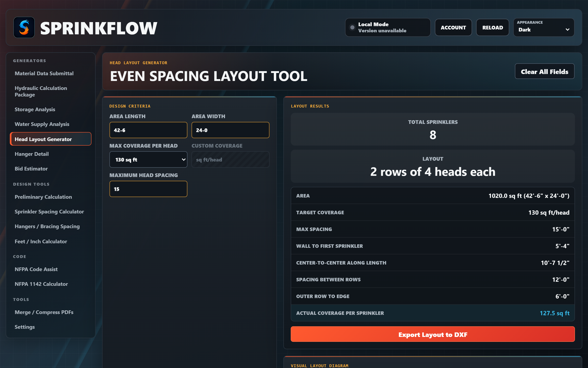Open Preliminary Calculation tool

(x=51, y=197)
